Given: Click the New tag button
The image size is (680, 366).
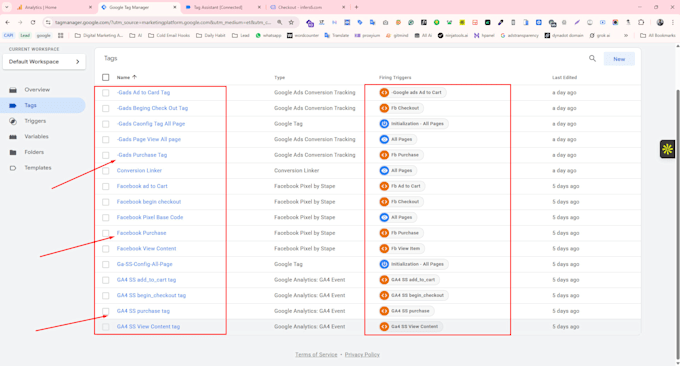Looking at the screenshot, I should pos(619,59).
